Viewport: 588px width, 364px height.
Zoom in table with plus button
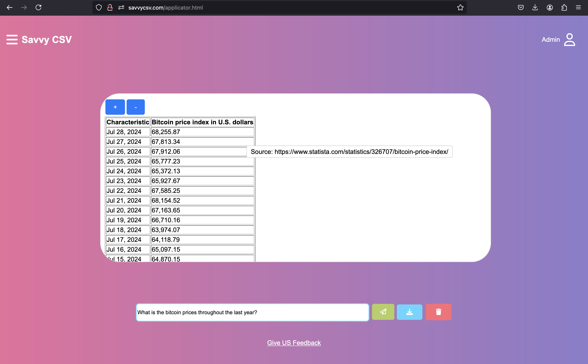[115, 107]
